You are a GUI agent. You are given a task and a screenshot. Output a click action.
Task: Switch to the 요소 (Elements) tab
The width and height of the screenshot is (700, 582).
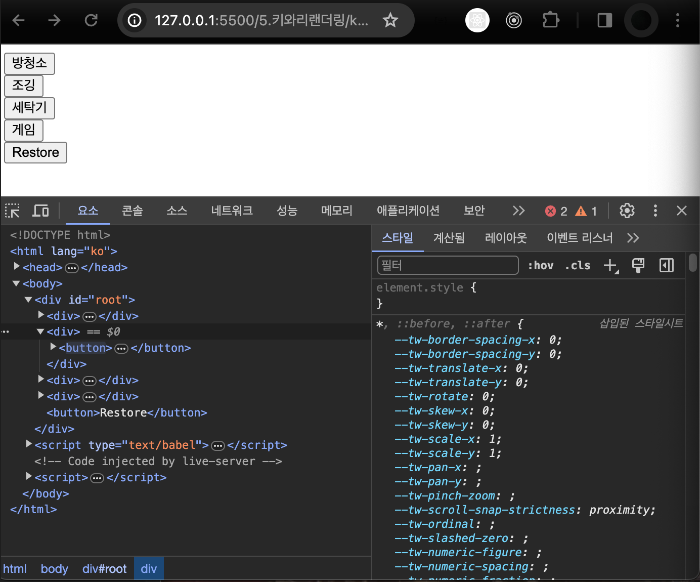(88, 211)
